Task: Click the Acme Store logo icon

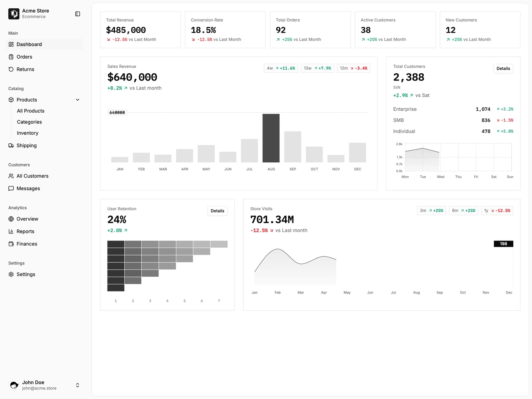Action: point(14,14)
